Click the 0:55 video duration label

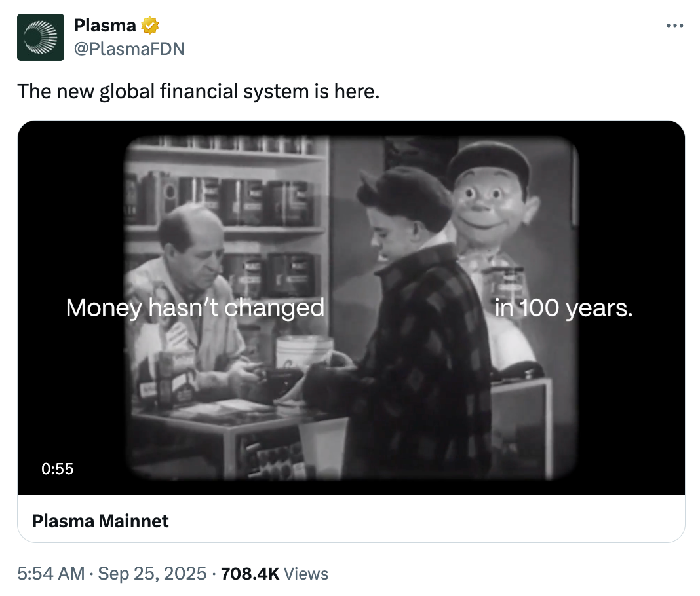pos(57,469)
